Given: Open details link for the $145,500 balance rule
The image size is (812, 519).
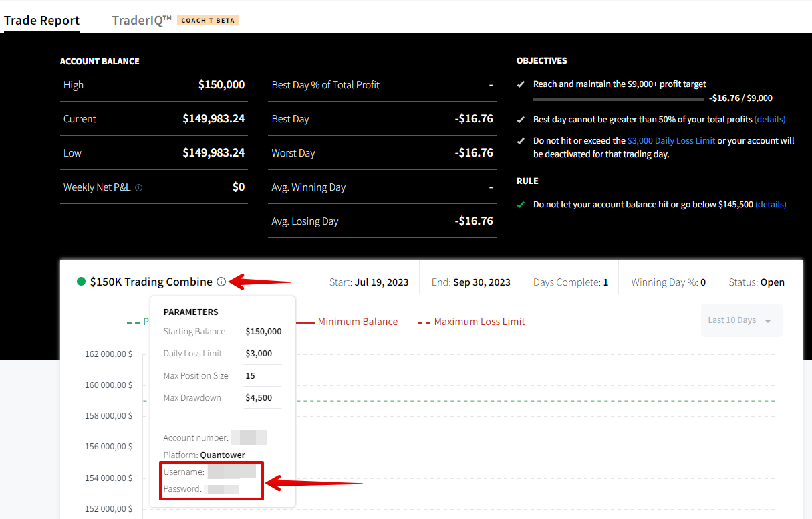Looking at the screenshot, I should pos(771,205).
